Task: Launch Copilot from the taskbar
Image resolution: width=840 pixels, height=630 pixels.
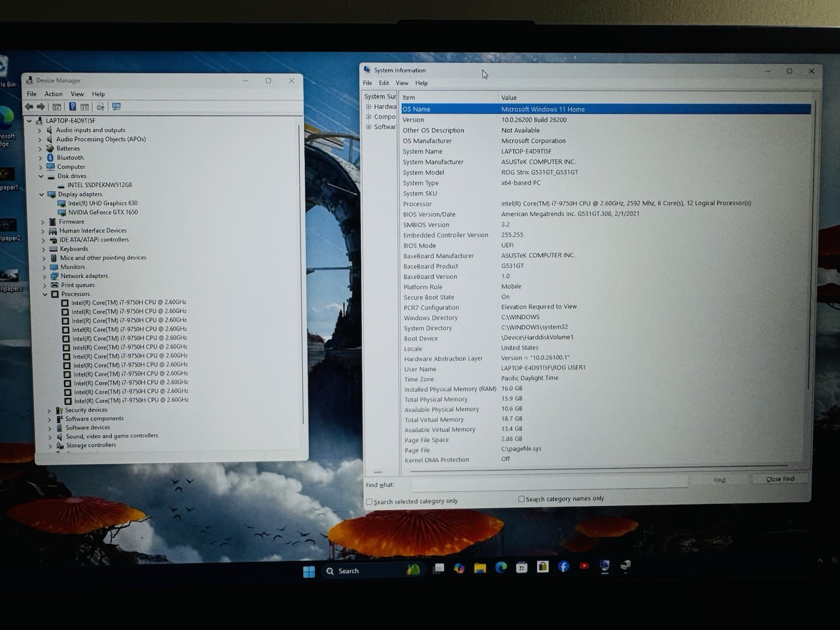Action: 459,568
